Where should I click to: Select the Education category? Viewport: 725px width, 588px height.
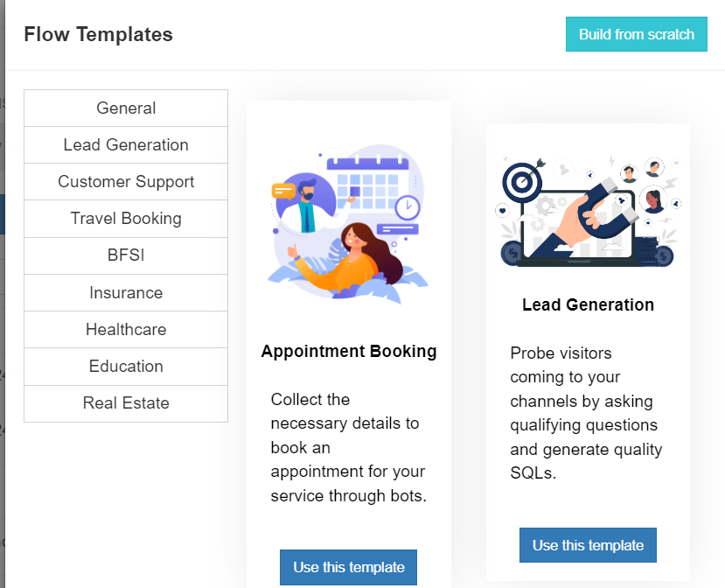[125, 366]
